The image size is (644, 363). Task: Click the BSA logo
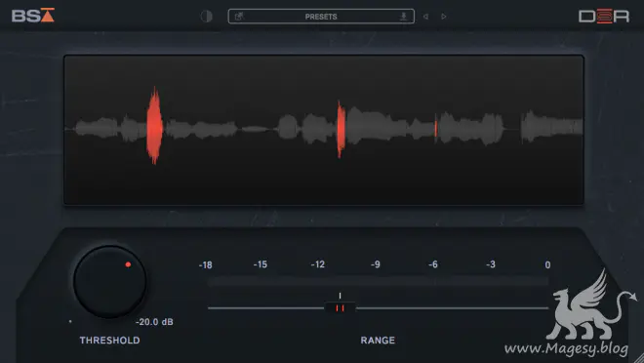point(33,16)
